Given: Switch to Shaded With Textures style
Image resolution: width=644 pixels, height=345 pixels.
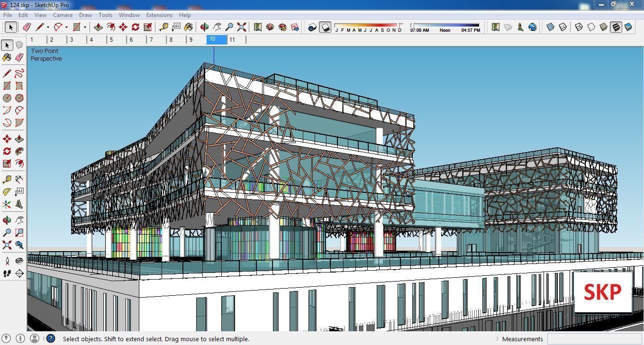Looking at the screenshot, I should [616, 27].
